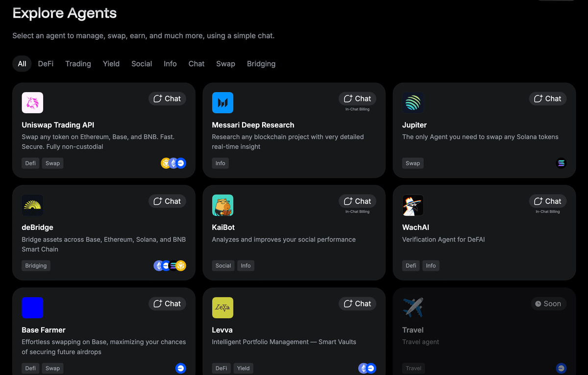The width and height of the screenshot is (588, 375).
Task: Click the KaiBot card title
Action: (x=223, y=227)
